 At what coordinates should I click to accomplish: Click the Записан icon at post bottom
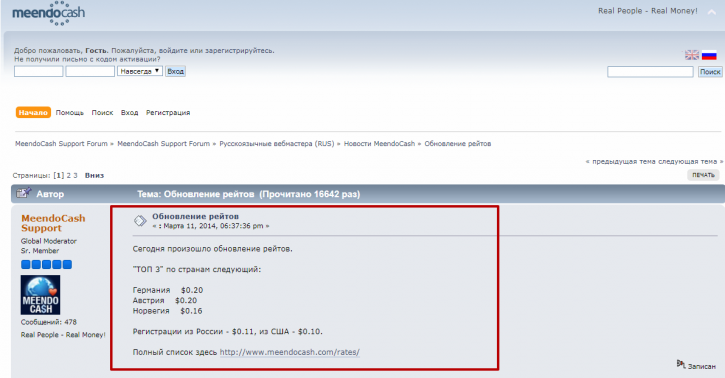[681, 364]
